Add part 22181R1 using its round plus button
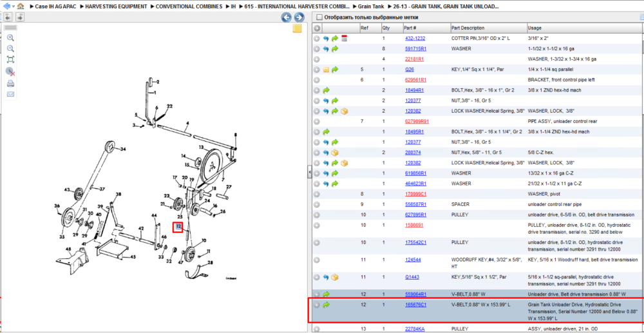Screen dimensions: 644x333 pos(317,59)
